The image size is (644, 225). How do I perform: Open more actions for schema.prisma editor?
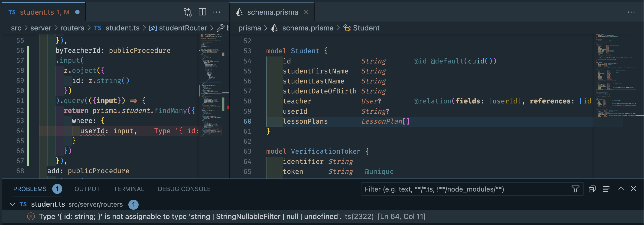click(x=631, y=12)
